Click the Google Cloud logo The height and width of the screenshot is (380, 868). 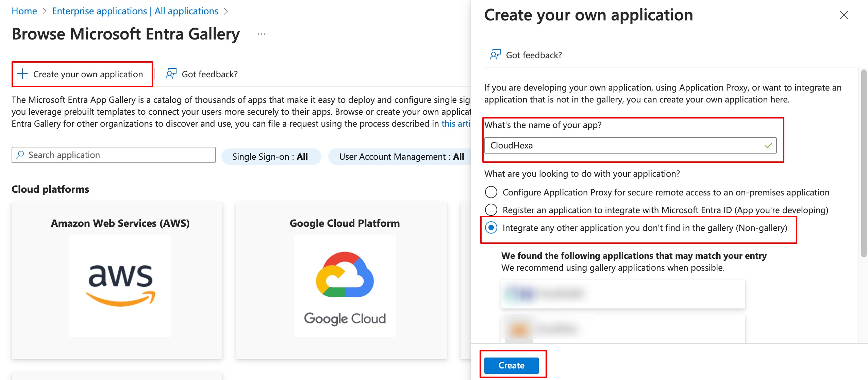(x=345, y=285)
